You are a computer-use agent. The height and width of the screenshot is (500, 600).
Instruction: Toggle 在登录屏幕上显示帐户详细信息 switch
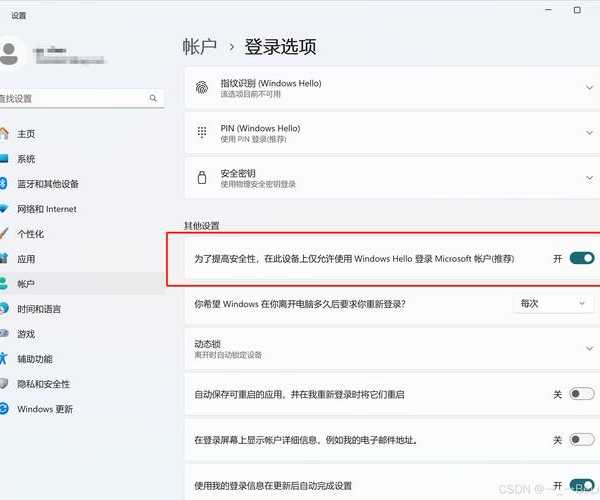pos(581,440)
